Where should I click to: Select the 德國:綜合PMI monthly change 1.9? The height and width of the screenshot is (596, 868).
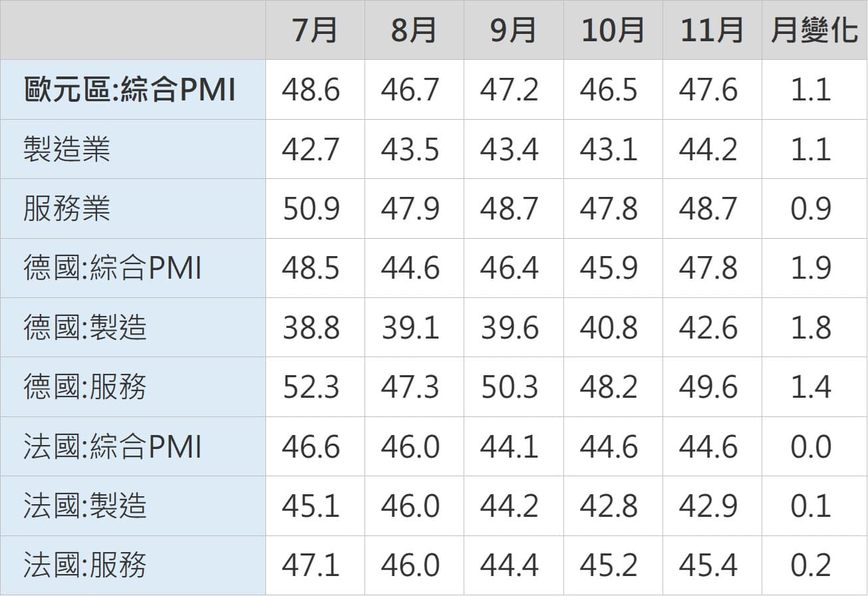tap(811, 268)
